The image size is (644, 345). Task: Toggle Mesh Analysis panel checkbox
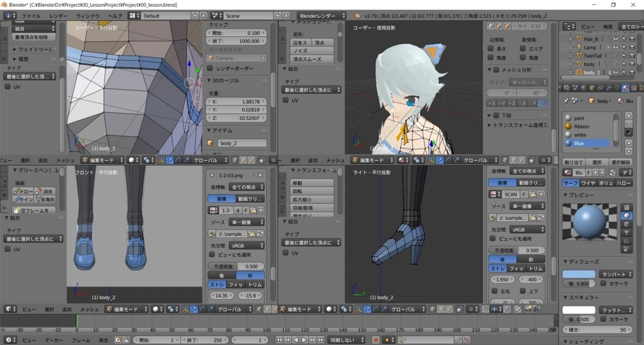(496, 70)
